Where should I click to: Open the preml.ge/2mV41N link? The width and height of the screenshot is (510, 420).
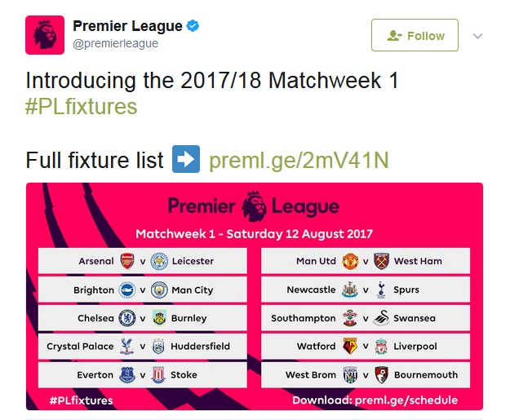(299, 161)
